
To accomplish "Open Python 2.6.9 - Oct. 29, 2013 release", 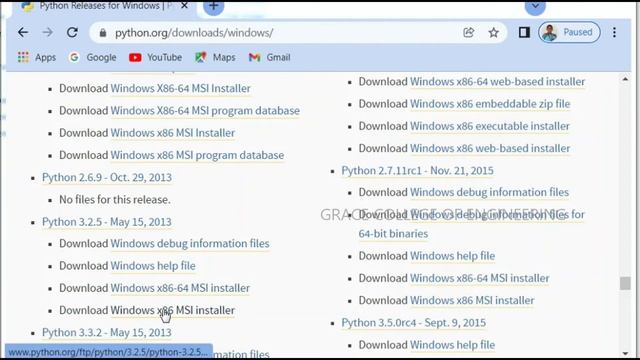I will [x=107, y=178].
